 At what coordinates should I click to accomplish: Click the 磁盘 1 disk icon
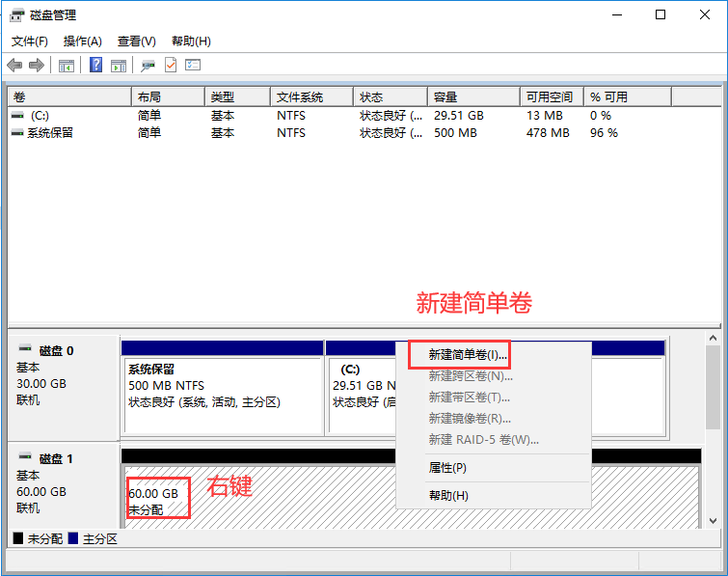[25, 456]
